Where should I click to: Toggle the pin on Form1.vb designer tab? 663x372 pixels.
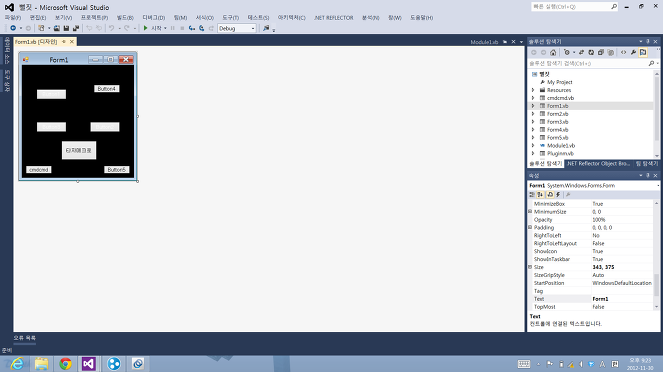pyautogui.click(x=64, y=41)
